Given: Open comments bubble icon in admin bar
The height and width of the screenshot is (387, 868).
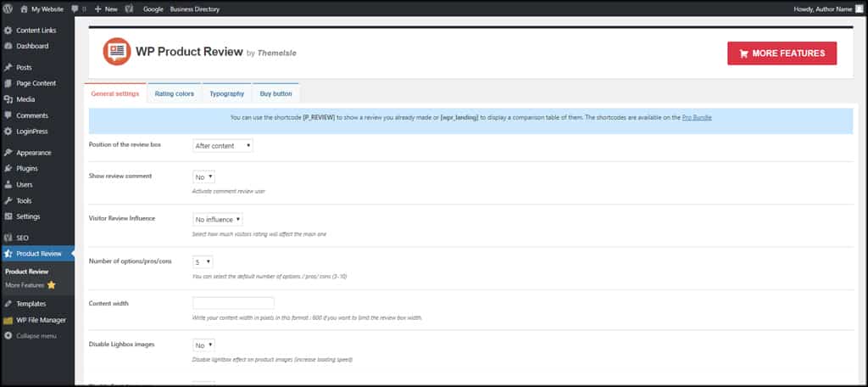Looking at the screenshot, I should [x=75, y=9].
